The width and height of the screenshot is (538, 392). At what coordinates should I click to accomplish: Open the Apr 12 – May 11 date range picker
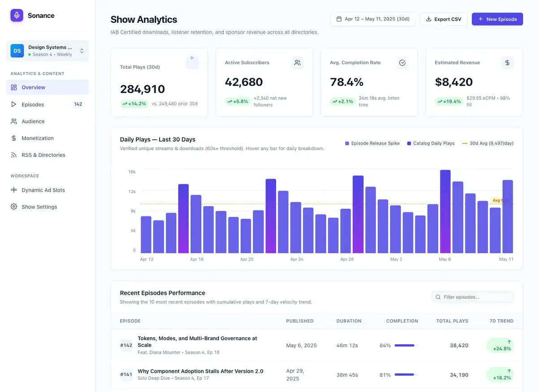(373, 19)
